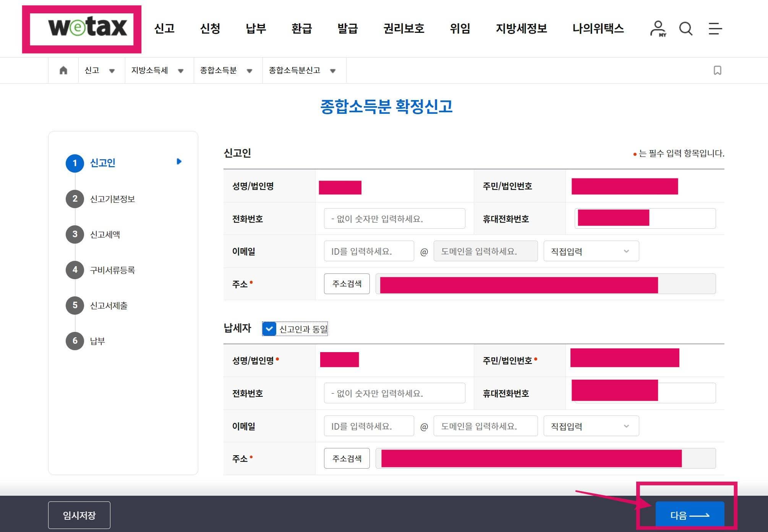This screenshot has height=532, width=768.
Task: Expand the 신고 breadcrumb dropdown
Action: pyautogui.click(x=112, y=71)
